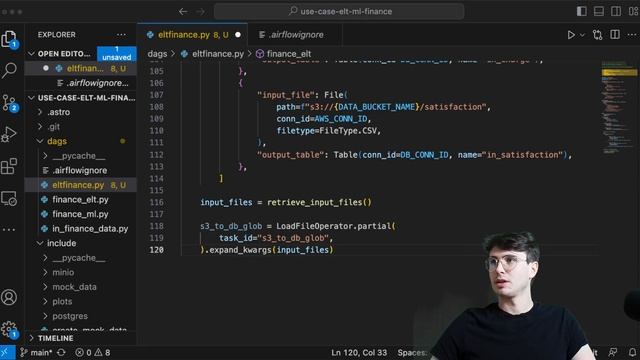This screenshot has width=640, height=360.
Task: Select .airflowignore in Open Editors list
Action: tap(82, 83)
